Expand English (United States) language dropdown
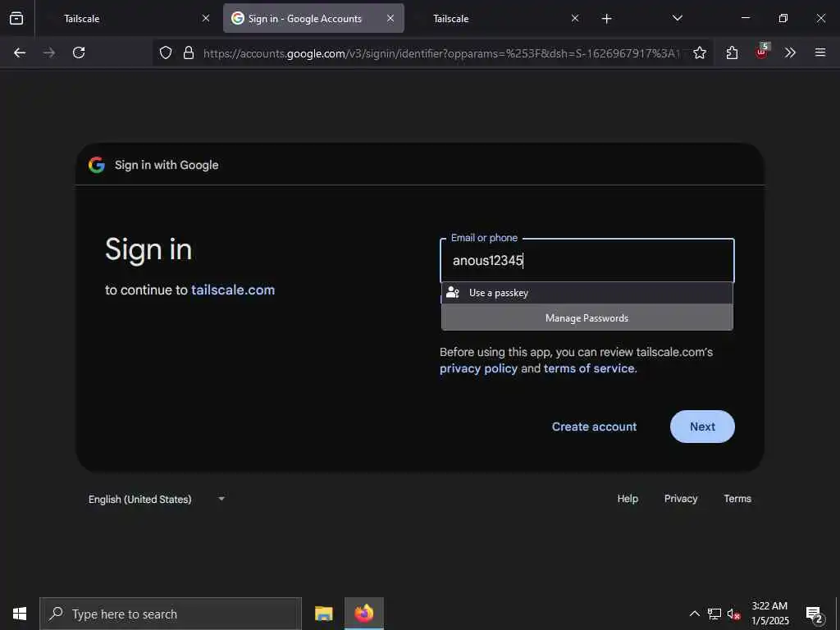Image resolution: width=840 pixels, height=630 pixels. (157, 499)
